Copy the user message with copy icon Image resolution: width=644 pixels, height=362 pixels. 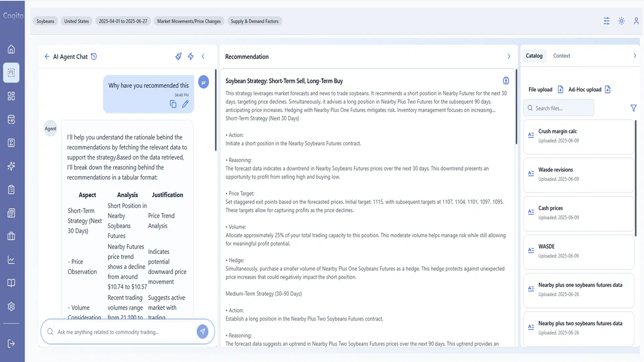tap(173, 104)
